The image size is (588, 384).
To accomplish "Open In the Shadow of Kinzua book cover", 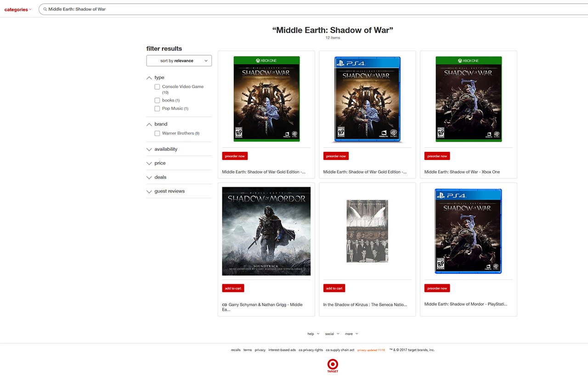I will [367, 231].
